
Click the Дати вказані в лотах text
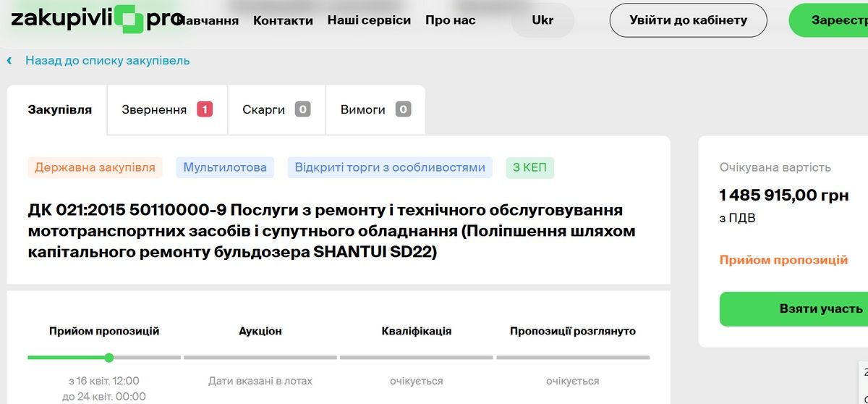260,381
